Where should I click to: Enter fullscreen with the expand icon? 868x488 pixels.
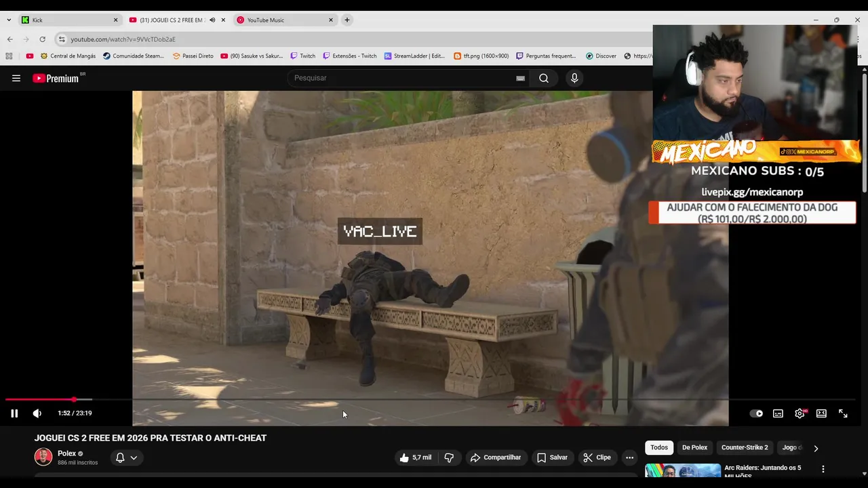[843, 413]
